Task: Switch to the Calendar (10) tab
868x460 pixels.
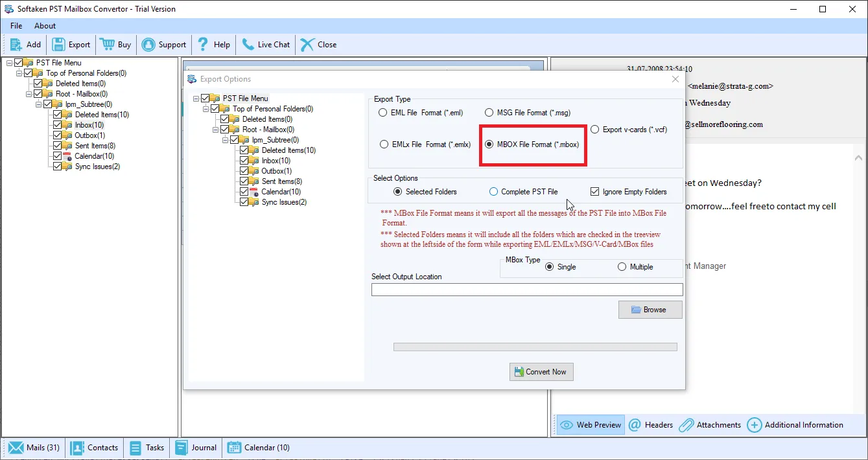Action: click(259, 448)
